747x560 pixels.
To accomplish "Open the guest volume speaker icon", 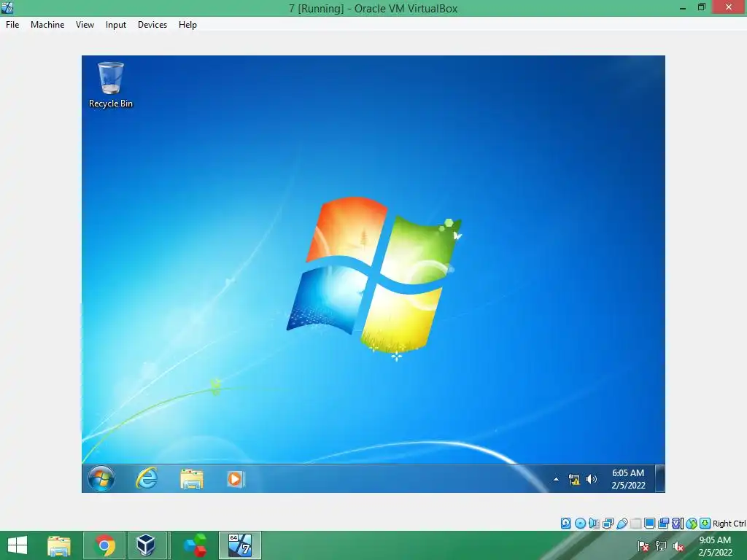I will (x=591, y=479).
